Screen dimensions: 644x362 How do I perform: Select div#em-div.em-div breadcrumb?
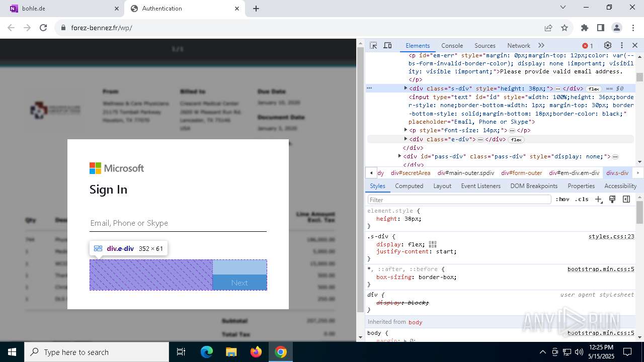point(574,173)
